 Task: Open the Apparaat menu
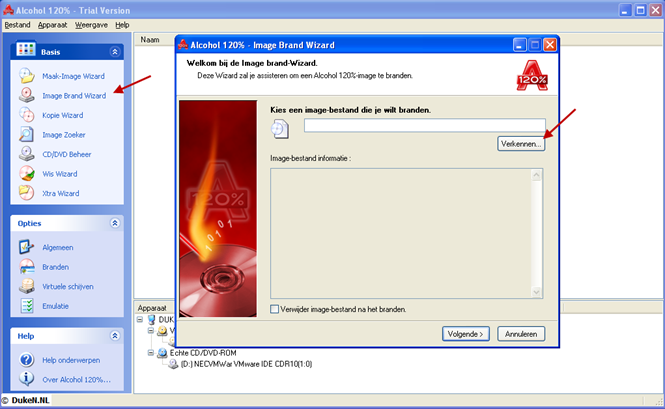click(53, 25)
